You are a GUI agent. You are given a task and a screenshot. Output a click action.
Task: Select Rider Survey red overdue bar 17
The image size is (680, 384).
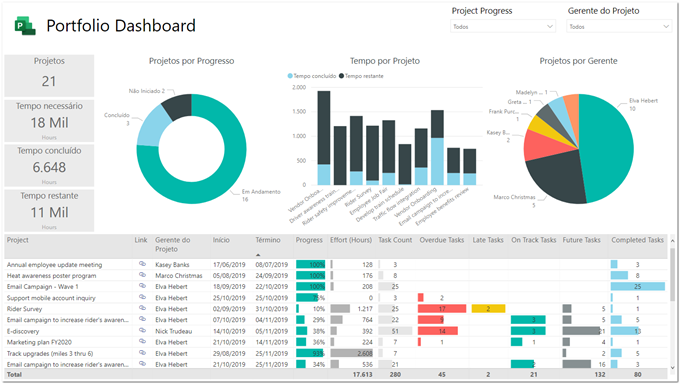pyautogui.click(x=442, y=309)
